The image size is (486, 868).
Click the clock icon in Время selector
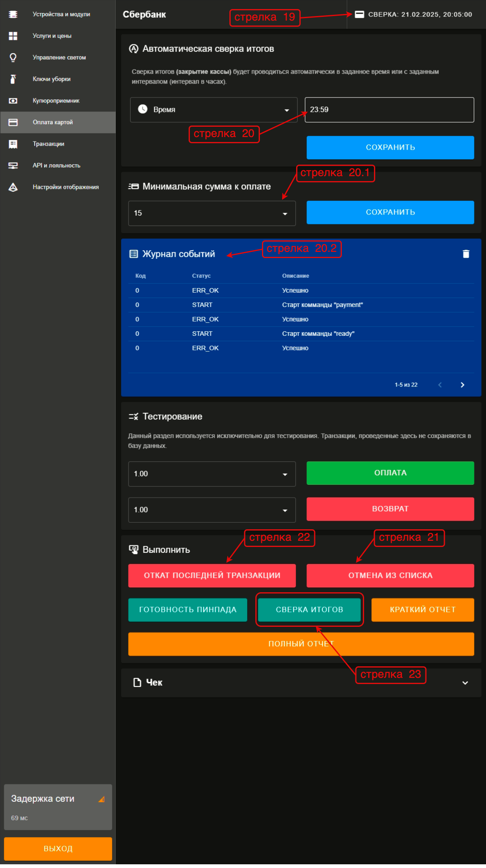click(143, 109)
